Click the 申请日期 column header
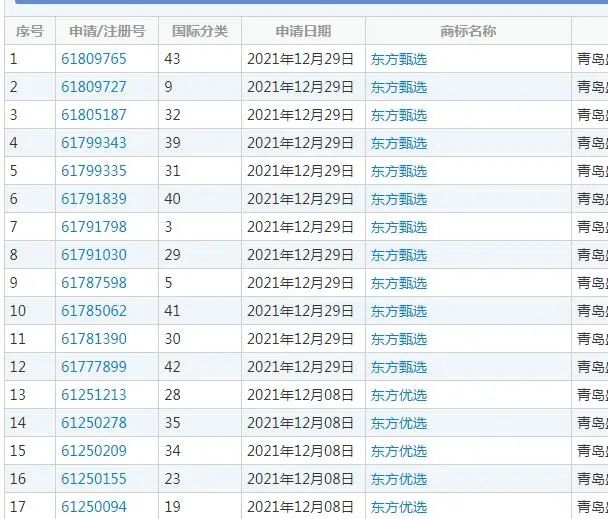The height and width of the screenshot is (519, 608). pos(303,31)
